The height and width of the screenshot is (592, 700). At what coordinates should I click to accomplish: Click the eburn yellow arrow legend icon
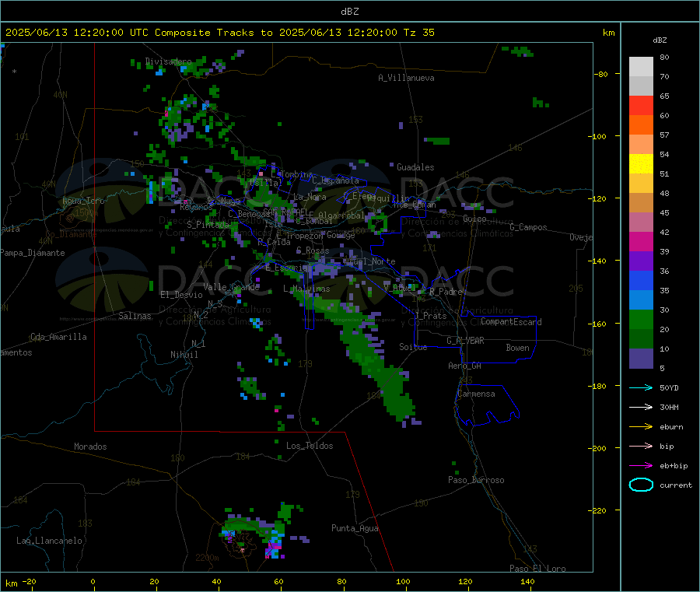coord(641,426)
